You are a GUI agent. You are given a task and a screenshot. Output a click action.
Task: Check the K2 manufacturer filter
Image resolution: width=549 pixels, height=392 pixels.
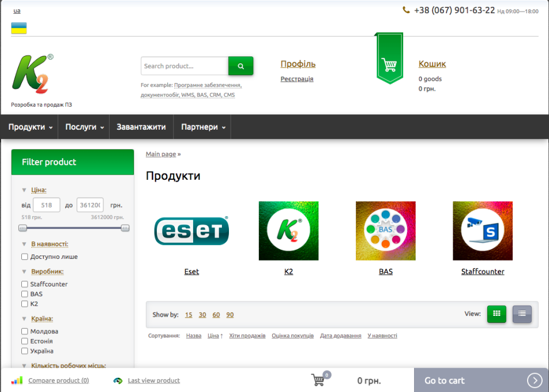pos(24,304)
